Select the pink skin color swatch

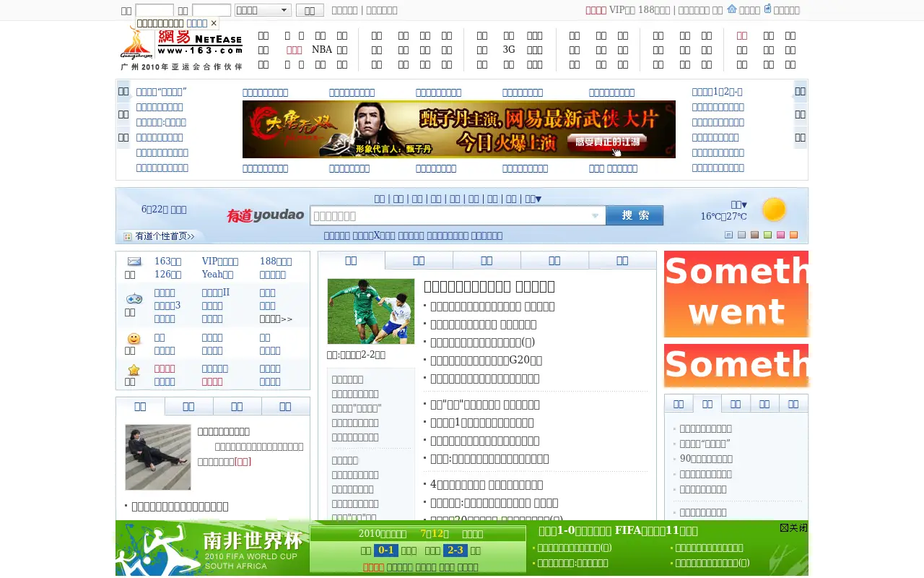coord(780,235)
